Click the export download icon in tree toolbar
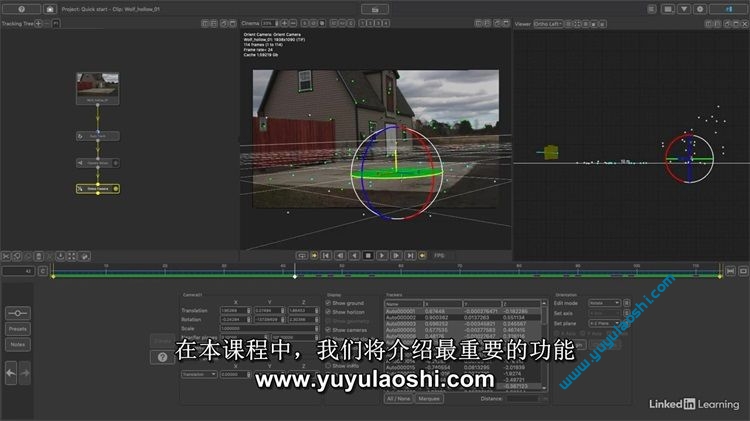Viewport: 750px width, 421px height. point(60,256)
